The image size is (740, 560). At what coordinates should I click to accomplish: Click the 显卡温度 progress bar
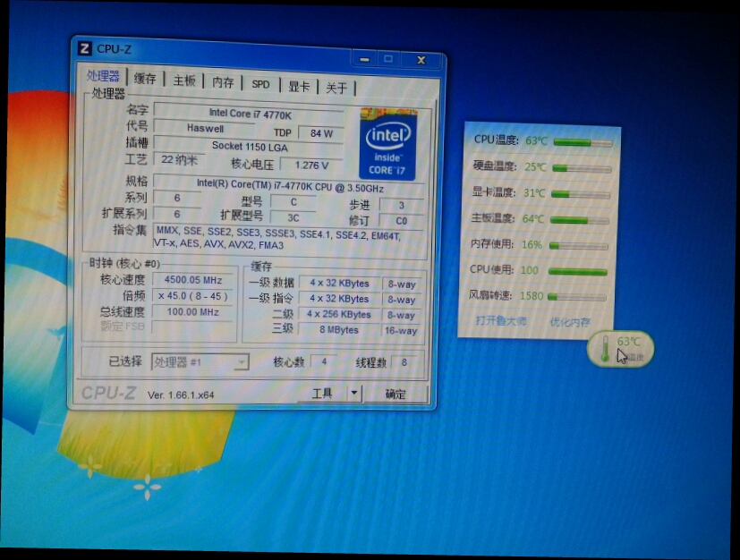(581, 194)
